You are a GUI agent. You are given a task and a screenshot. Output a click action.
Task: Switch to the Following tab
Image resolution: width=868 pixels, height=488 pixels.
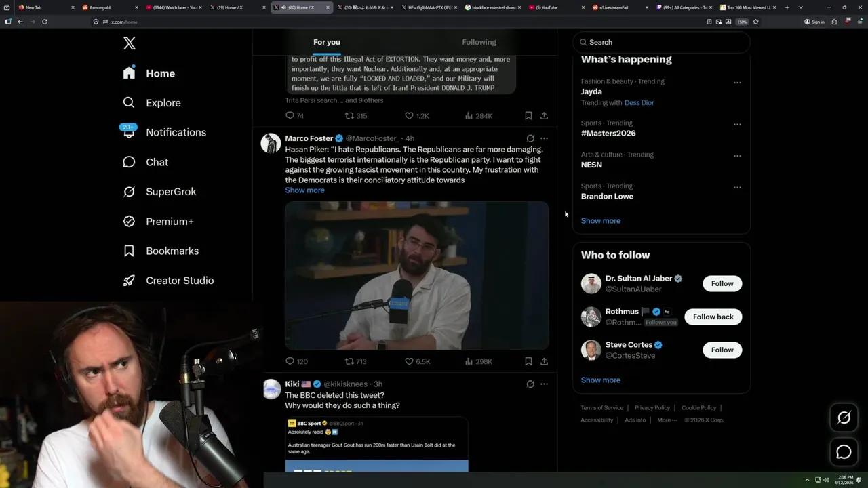pos(479,42)
